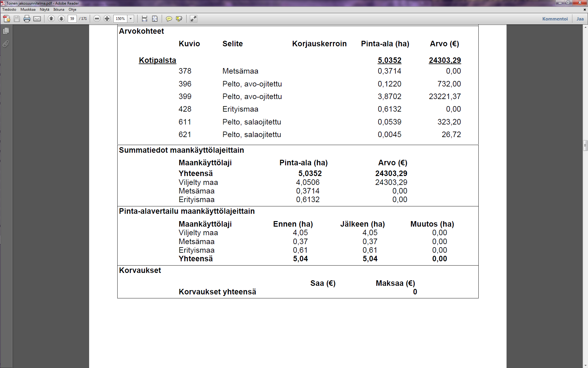Click the Korvaukset yhteensä label
The width and height of the screenshot is (588, 368).
(217, 292)
